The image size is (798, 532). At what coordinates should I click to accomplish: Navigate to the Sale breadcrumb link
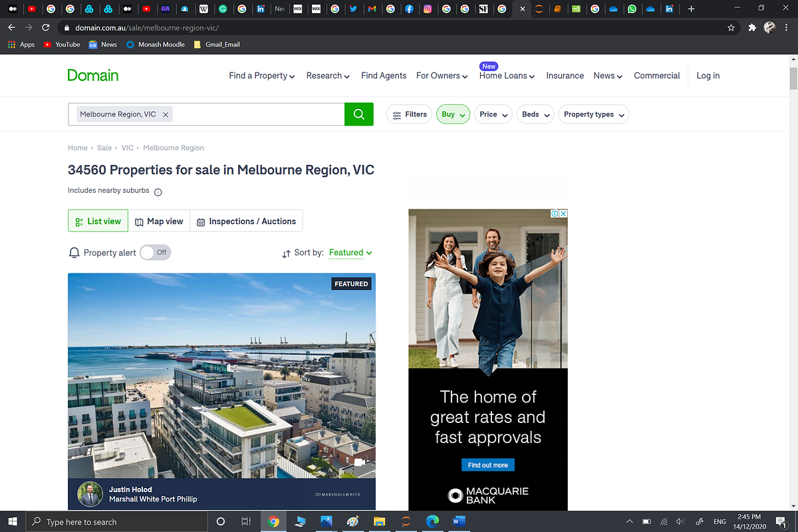tap(104, 148)
